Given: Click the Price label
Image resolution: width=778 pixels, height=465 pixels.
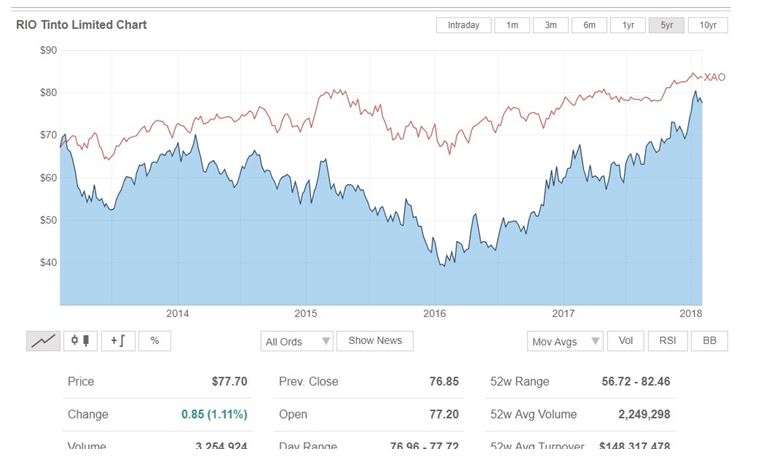Looking at the screenshot, I should pos(81,382).
